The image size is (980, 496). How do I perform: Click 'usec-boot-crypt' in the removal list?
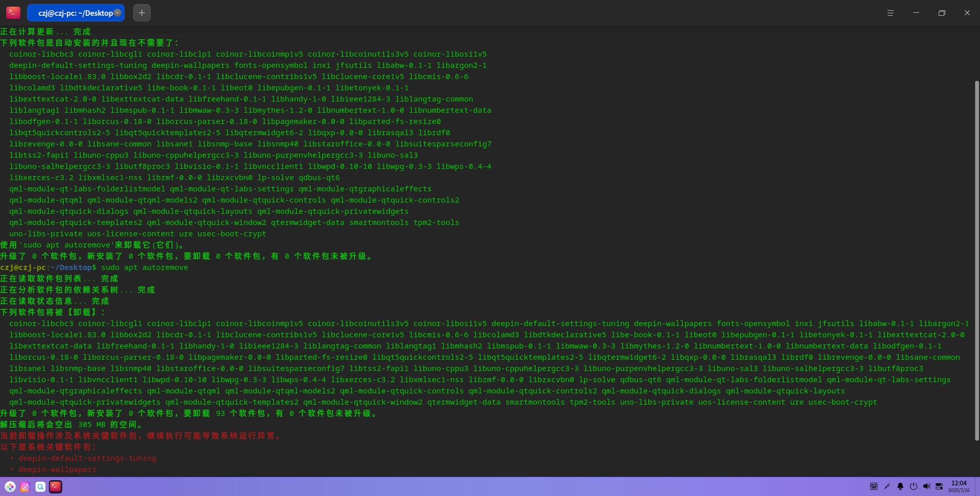pos(843,402)
